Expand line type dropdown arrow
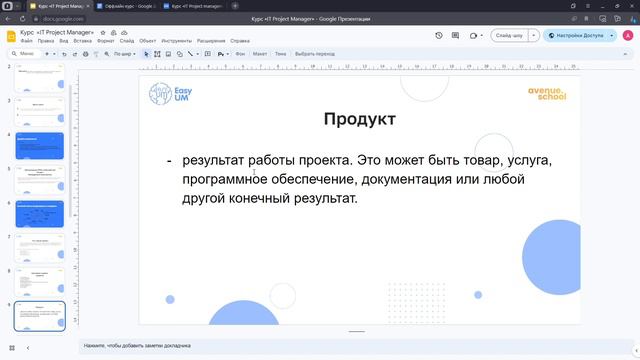 [198, 54]
